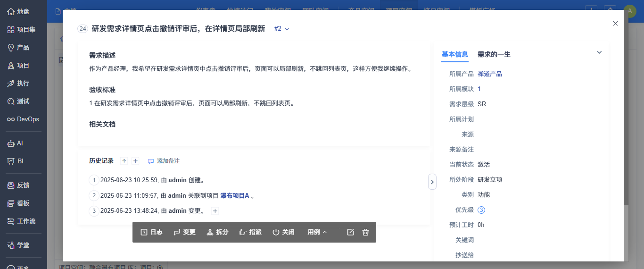Expand the 用例 dropdown menu
Image resolution: width=644 pixels, height=269 pixels.
tap(317, 232)
